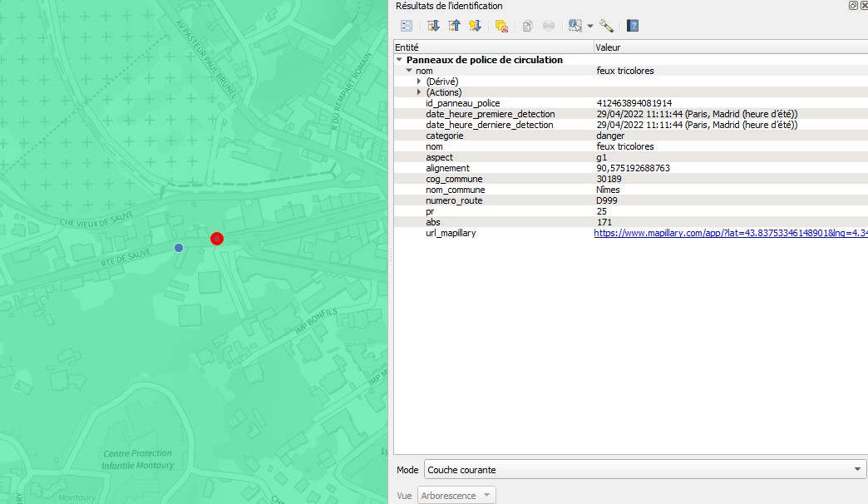Select the aspect field name

(440, 157)
